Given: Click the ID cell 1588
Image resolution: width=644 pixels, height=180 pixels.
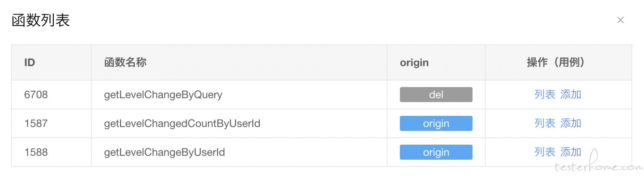Looking at the screenshot, I should click(36, 152).
